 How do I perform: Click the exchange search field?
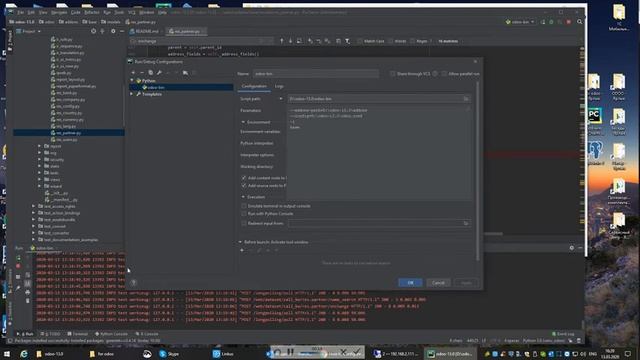pyautogui.click(x=202, y=41)
